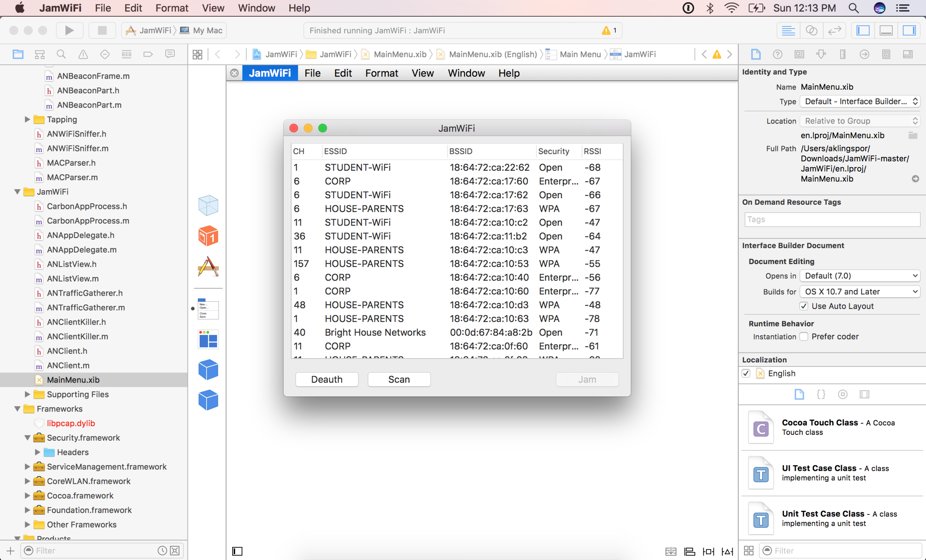Show the File inspector tab icon
The width and height of the screenshot is (926, 560).
coord(756,54)
